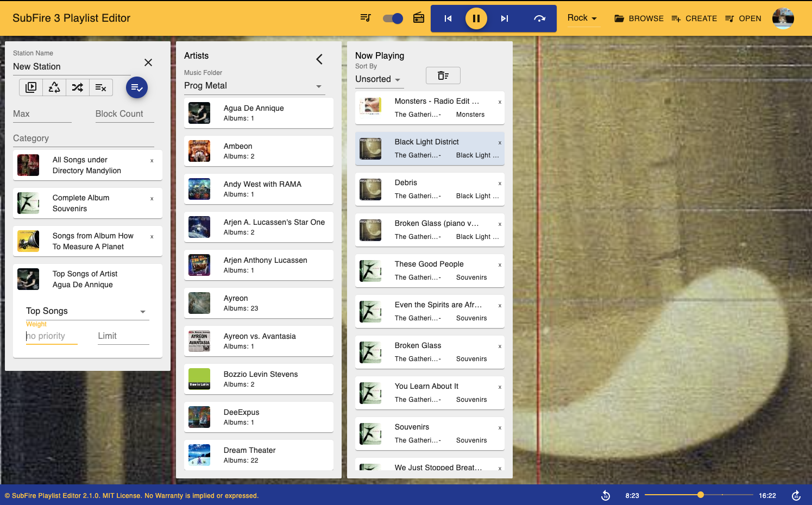Click the SubFire 3 Playlist Editor title
This screenshot has height=505, width=812.
pos(72,18)
